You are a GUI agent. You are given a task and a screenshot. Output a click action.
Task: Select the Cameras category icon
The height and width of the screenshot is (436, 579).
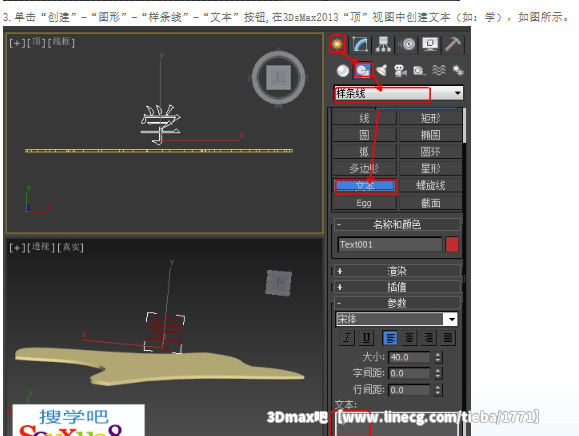(400, 70)
